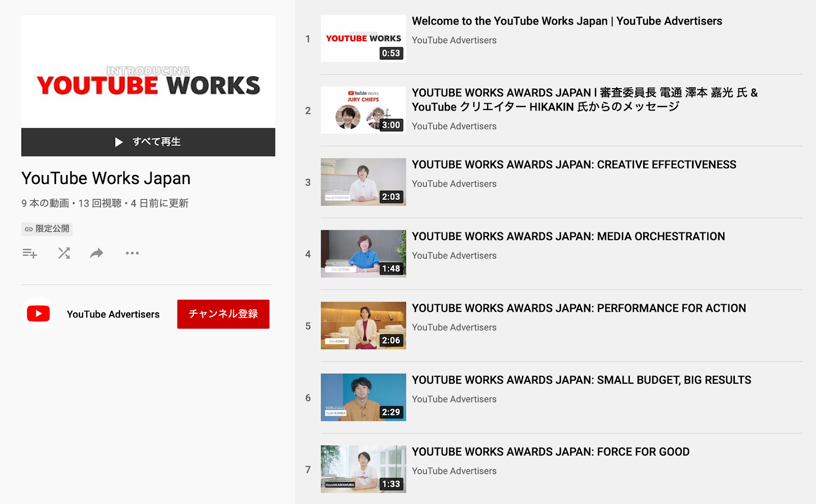816x504 pixels.
Task: Open the HIKAKIN message video title
Action: click(x=585, y=99)
